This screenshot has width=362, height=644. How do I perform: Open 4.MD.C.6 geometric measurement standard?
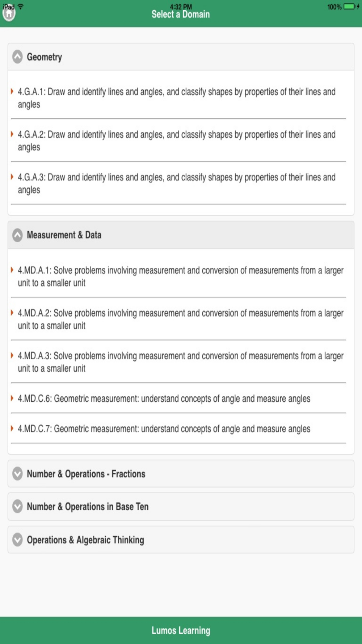pyautogui.click(x=164, y=398)
